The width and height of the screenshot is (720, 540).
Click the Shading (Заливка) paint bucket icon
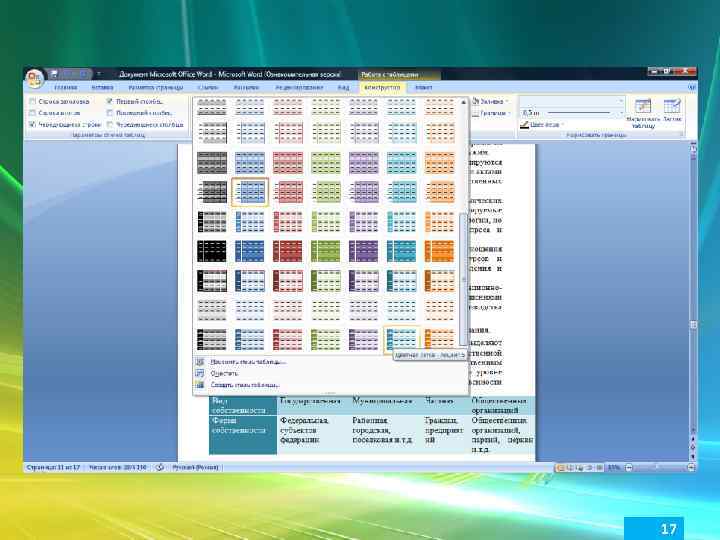(476, 101)
